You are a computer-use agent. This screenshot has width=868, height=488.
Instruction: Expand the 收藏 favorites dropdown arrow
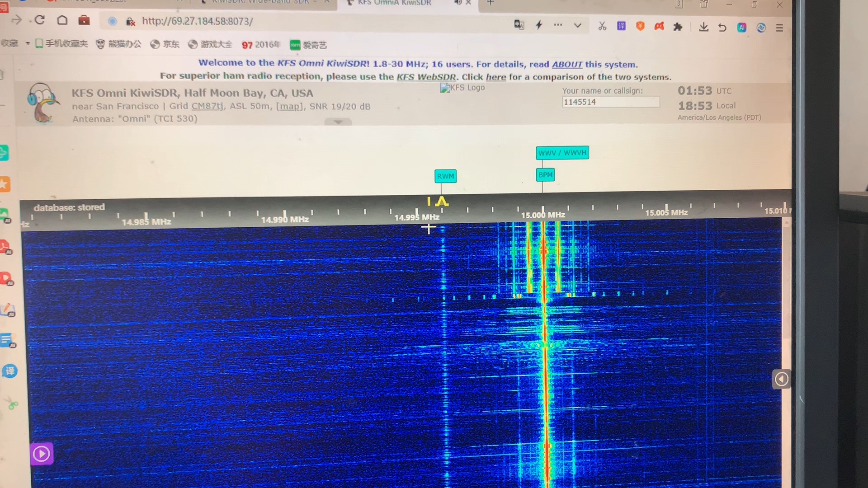click(x=28, y=43)
